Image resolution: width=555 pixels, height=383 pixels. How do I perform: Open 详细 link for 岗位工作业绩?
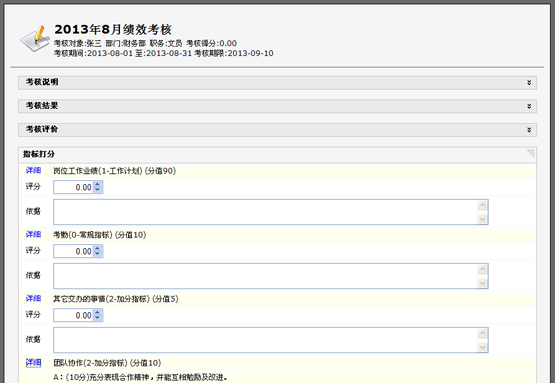(33, 171)
